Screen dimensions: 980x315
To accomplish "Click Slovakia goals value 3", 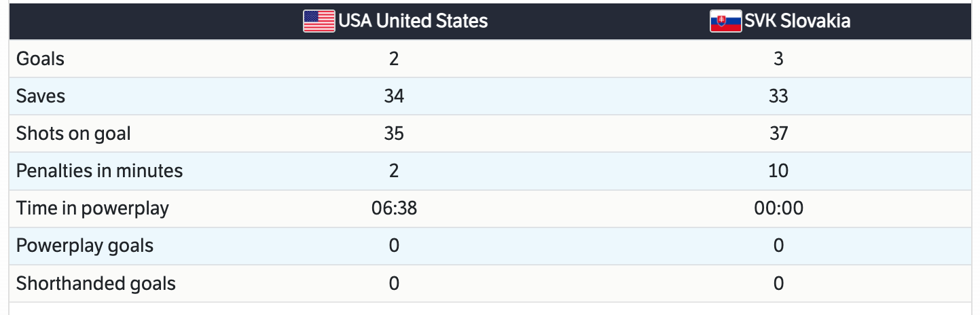I will pyautogui.click(x=778, y=59).
